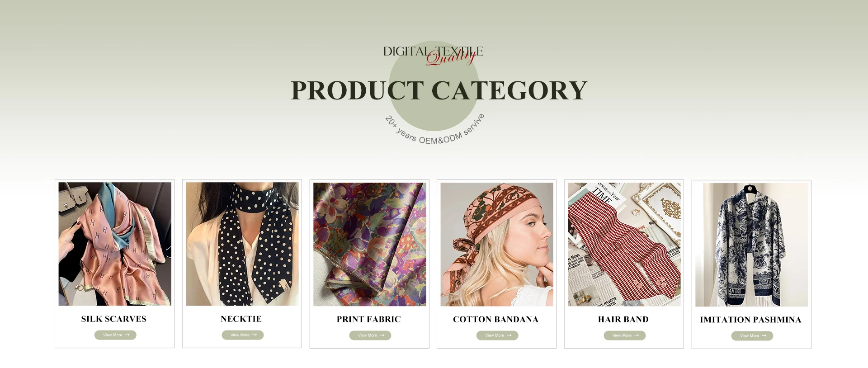Click the COTTON BANDANA category title
This screenshot has height=368, width=868.
[496, 320]
